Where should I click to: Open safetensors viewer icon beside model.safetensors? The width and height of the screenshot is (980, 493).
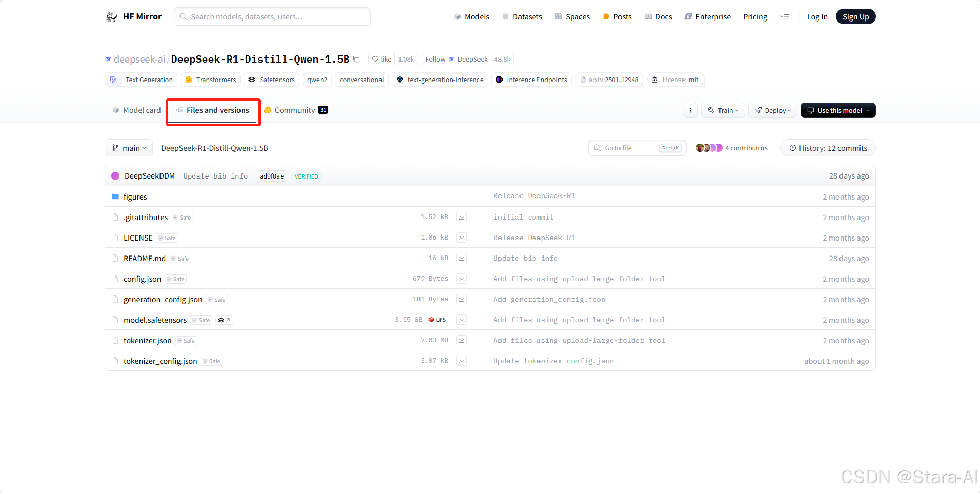pos(224,320)
